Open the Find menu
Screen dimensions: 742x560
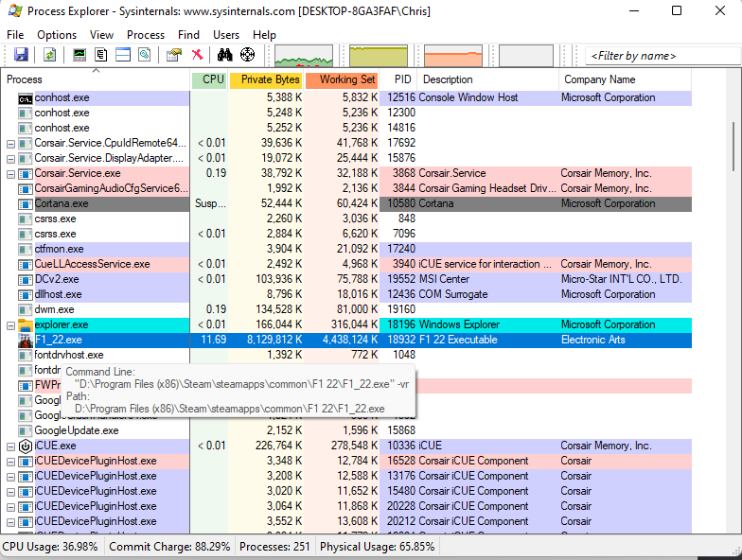189,35
